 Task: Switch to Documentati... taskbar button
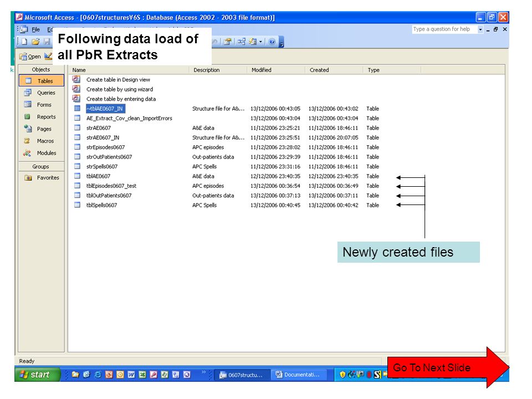pos(299,375)
